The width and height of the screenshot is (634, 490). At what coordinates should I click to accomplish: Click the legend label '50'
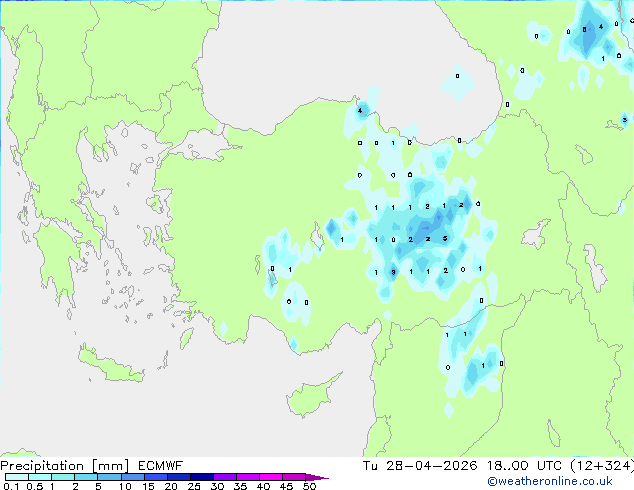click(x=310, y=486)
